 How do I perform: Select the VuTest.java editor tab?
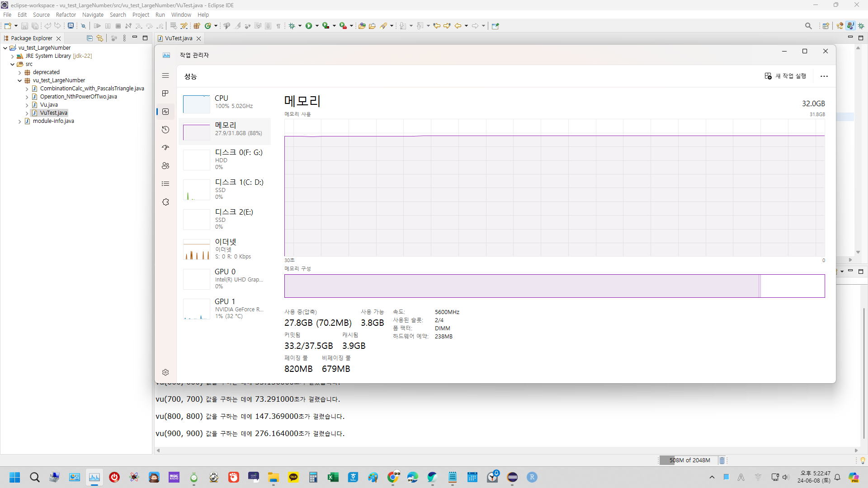pyautogui.click(x=179, y=38)
